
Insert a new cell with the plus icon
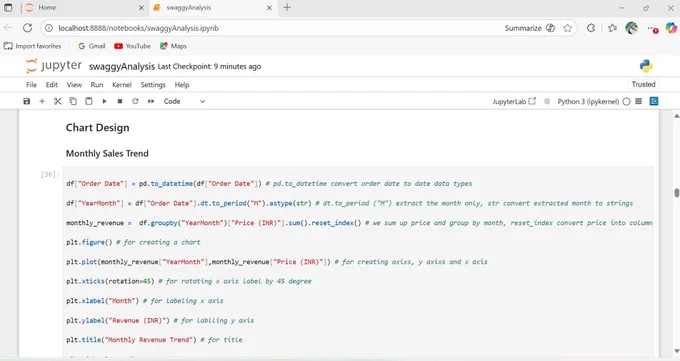click(42, 101)
